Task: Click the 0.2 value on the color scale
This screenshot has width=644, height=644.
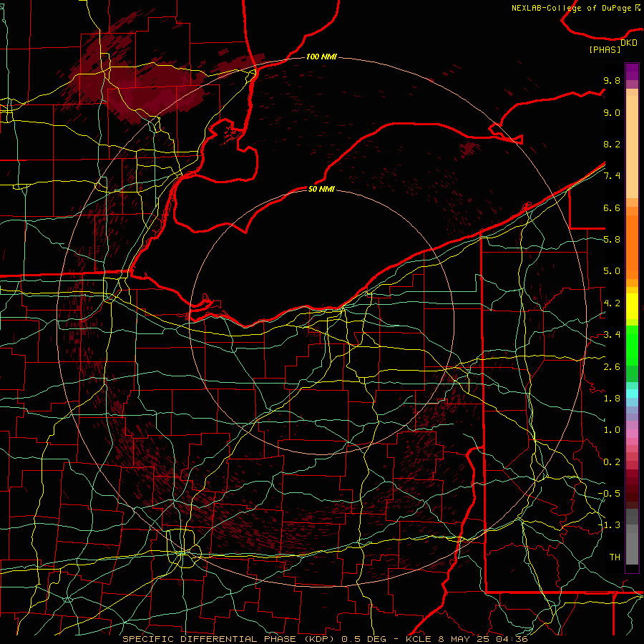Action: [612, 462]
